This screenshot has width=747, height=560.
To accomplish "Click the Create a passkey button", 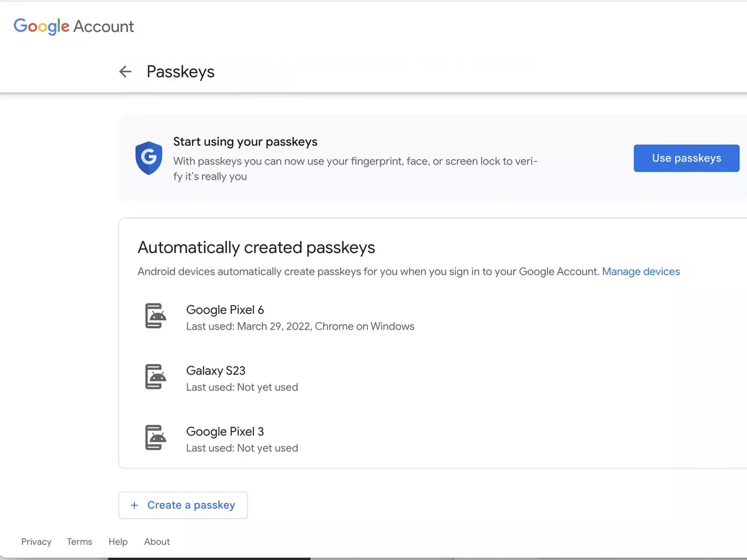I will 183,505.
